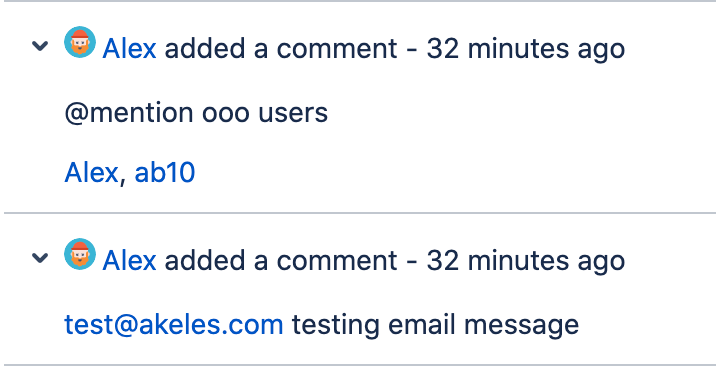Click Alex's avatar on the email message comment
Screen dimensions: 716x366
80,254
